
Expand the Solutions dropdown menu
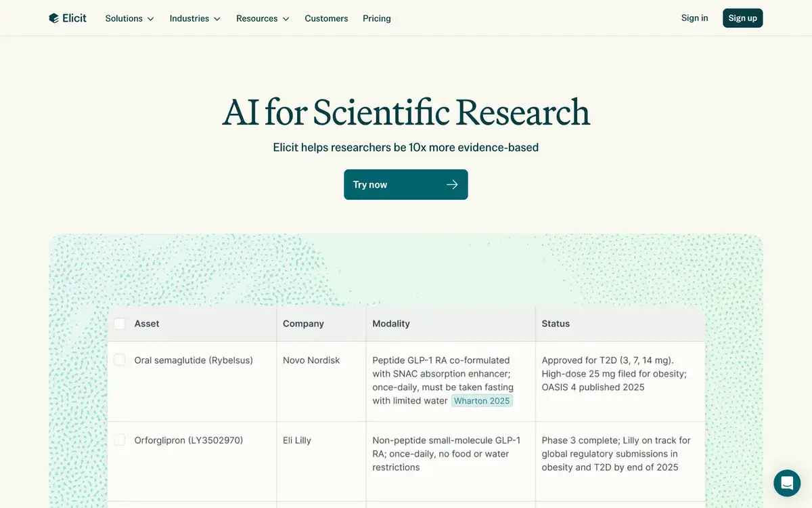(130, 18)
